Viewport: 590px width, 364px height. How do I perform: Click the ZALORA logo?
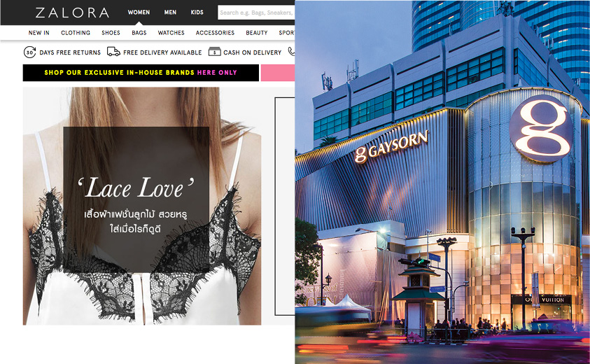click(x=72, y=13)
